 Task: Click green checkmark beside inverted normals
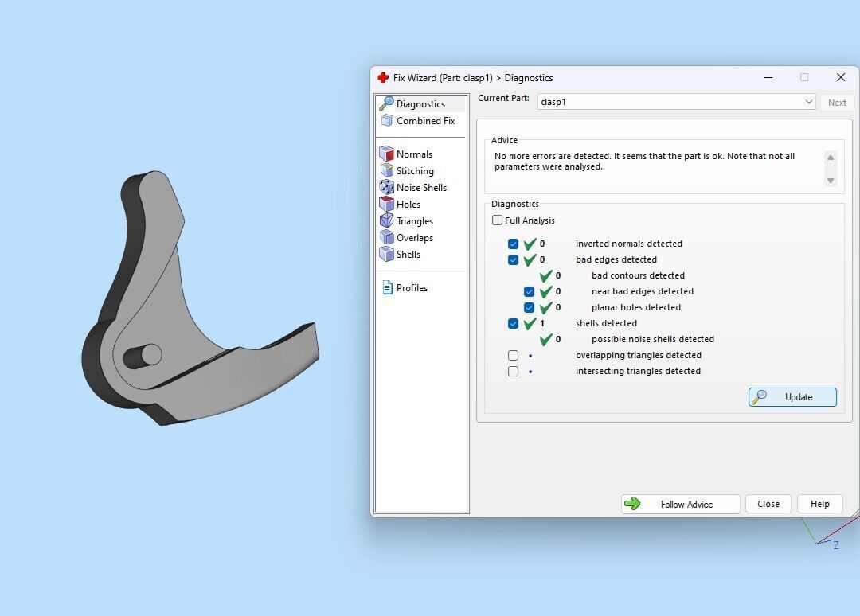[530, 244]
